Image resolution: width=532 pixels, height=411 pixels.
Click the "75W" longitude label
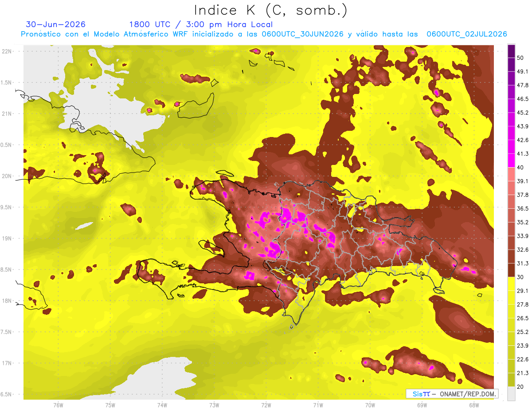(x=110, y=405)
